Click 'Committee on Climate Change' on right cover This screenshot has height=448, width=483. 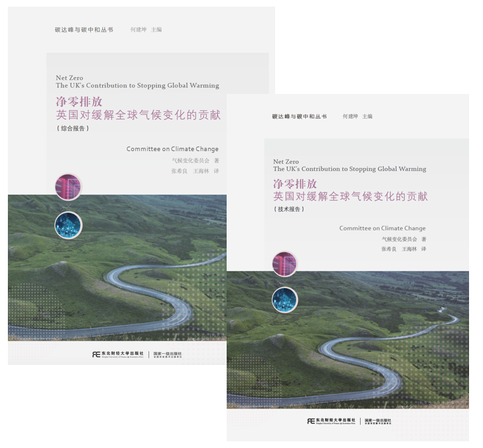tap(382, 229)
